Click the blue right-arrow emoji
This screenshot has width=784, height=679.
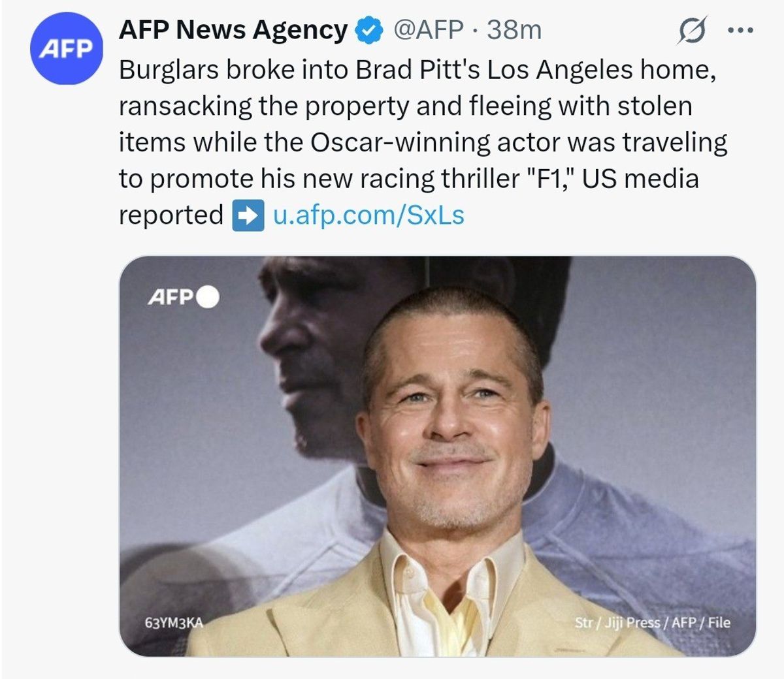pyautogui.click(x=248, y=215)
